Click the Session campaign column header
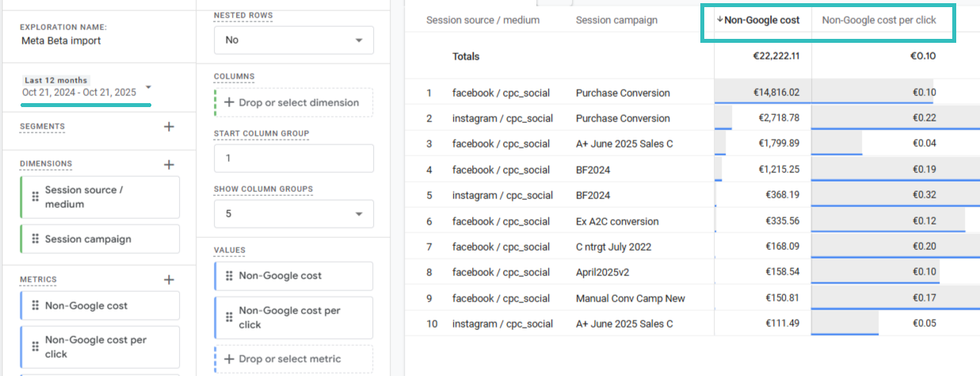This screenshot has width=980, height=376. tap(616, 20)
